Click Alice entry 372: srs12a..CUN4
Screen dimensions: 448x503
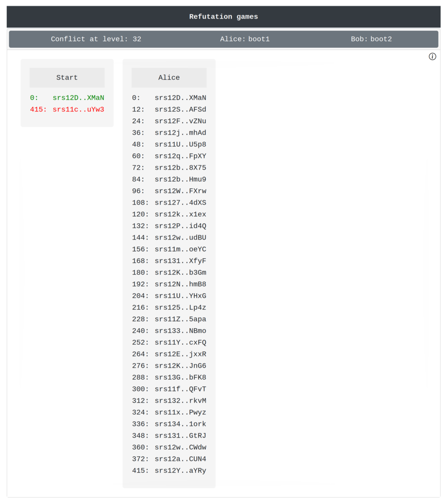tap(169, 459)
